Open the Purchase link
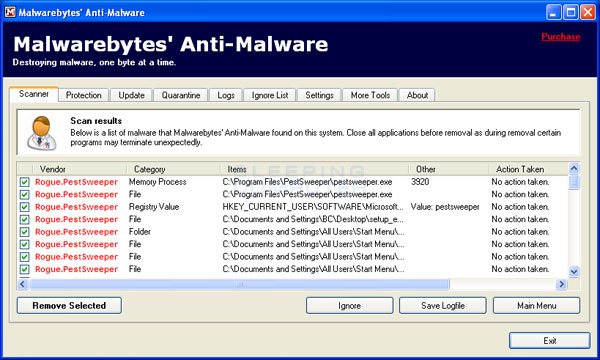The image size is (600, 360). pyautogui.click(x=561, y=37)
